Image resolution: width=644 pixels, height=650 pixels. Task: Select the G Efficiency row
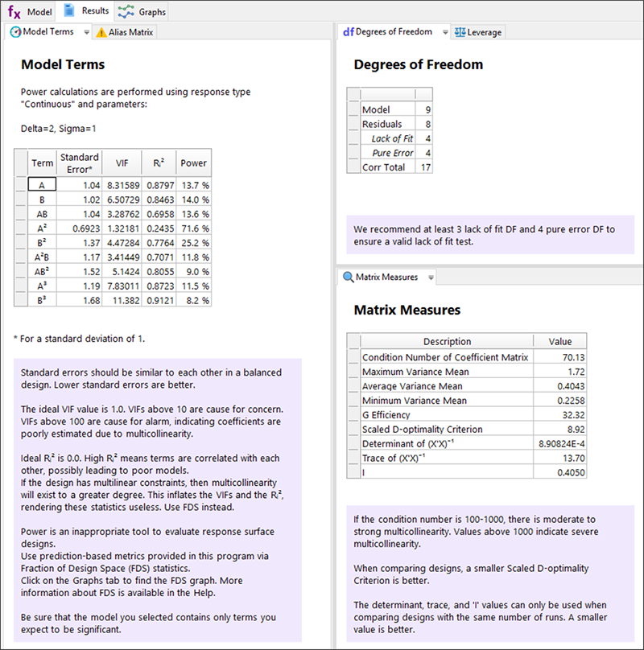445,415
